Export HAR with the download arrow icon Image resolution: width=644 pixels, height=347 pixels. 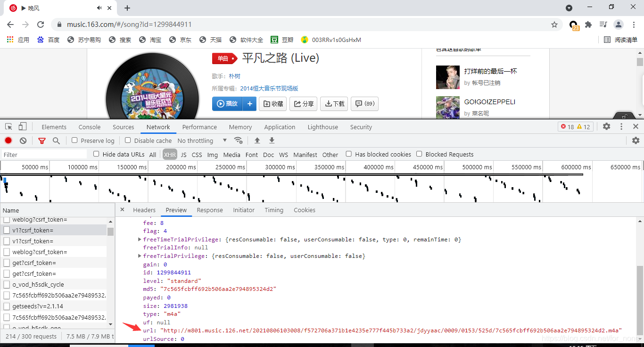tap(272, 140)
